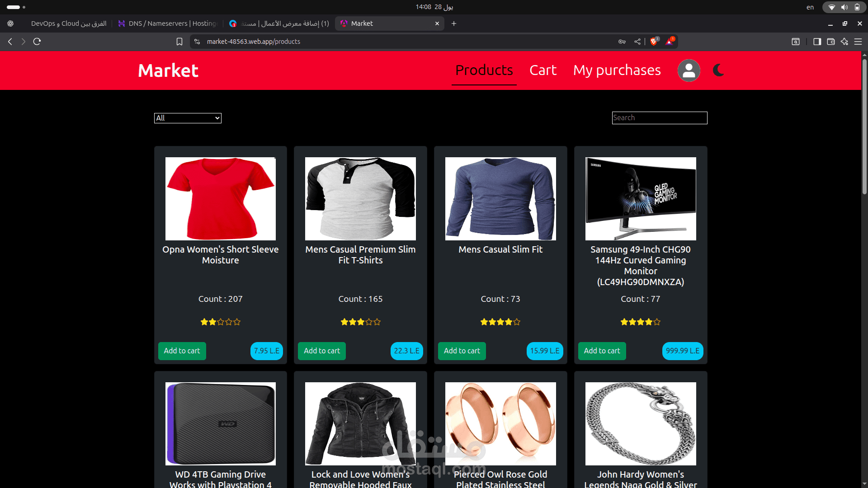Click the browser reload icon
This screenshot has width=868, height=488.
tap(37, 42)
